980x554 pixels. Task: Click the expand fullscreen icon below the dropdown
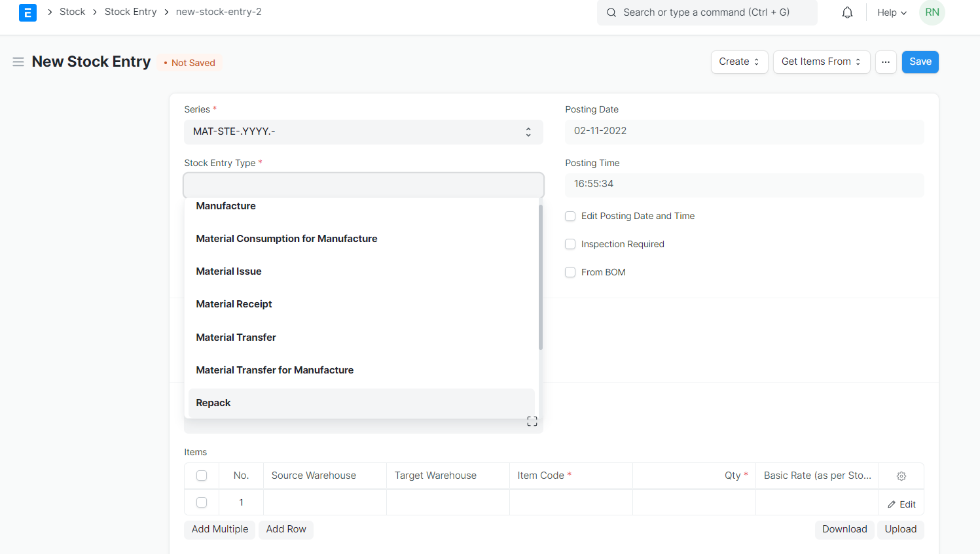[532, 422]
